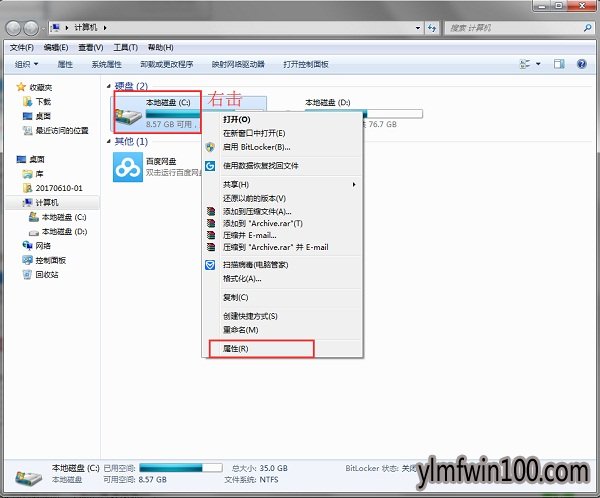Open 最近访问的位置 (Recent Places) in favorites

[x=62, y=130]
